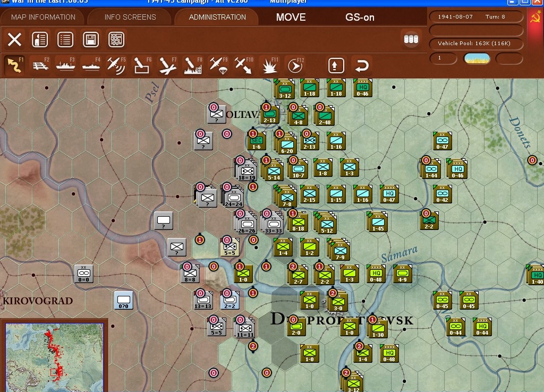The height and width of the screenshot is (392, 544).
Task: Select the Soviet unit stack 5-14
Action: pyautogui.click(x=273, y=170)
